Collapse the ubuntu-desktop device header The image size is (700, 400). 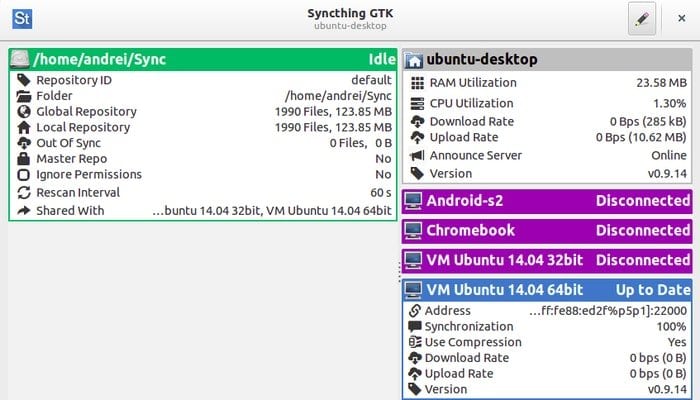point(547,59)
